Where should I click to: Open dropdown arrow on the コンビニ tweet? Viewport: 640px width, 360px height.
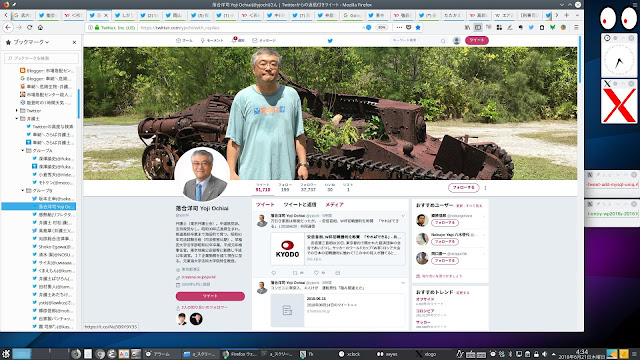[x=403, y=283]
